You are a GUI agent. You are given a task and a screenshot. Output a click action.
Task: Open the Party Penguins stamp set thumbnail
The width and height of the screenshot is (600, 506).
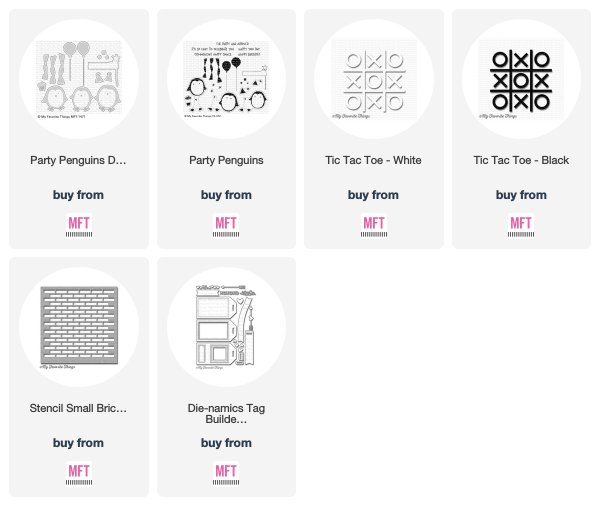click(226, 79)
